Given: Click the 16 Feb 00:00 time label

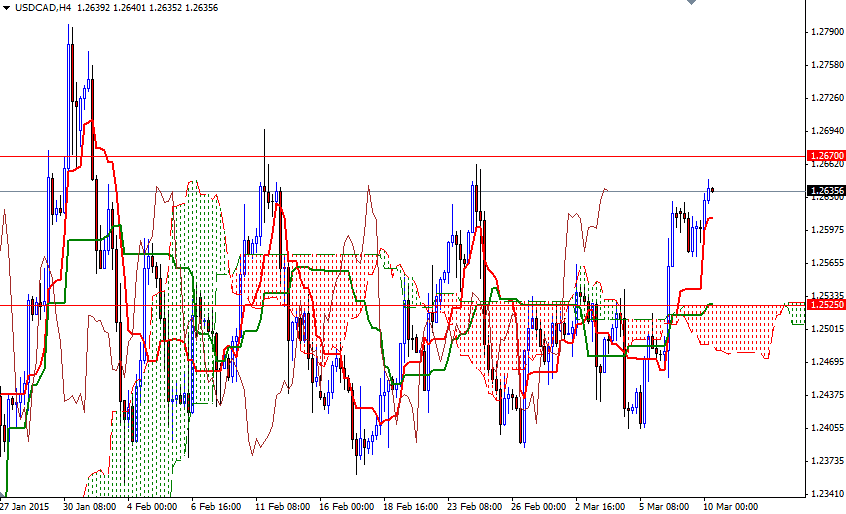Looking at the screenshot, I should point(346,507).
